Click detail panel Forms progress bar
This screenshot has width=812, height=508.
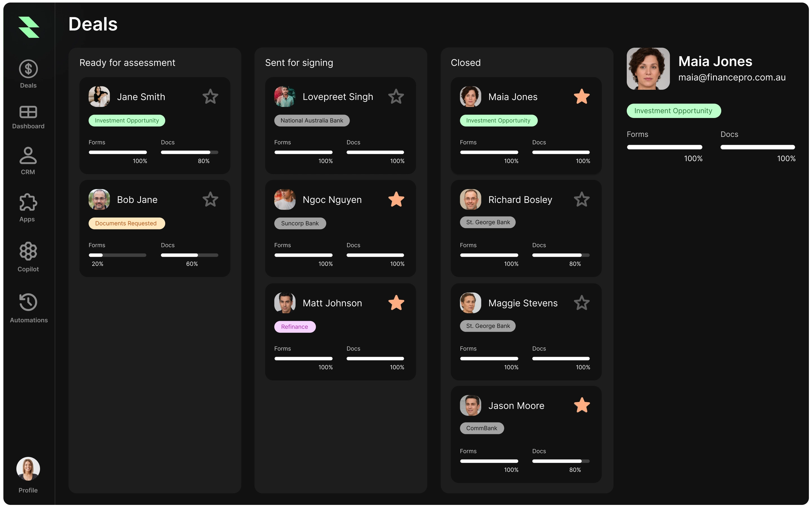664,147
